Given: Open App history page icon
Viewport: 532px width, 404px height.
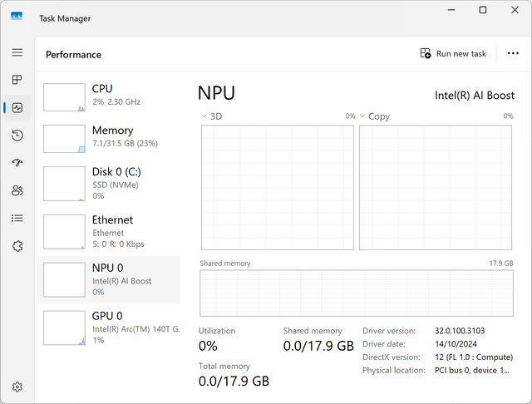Looking at the screenshot, I should (x=17, y=135).
